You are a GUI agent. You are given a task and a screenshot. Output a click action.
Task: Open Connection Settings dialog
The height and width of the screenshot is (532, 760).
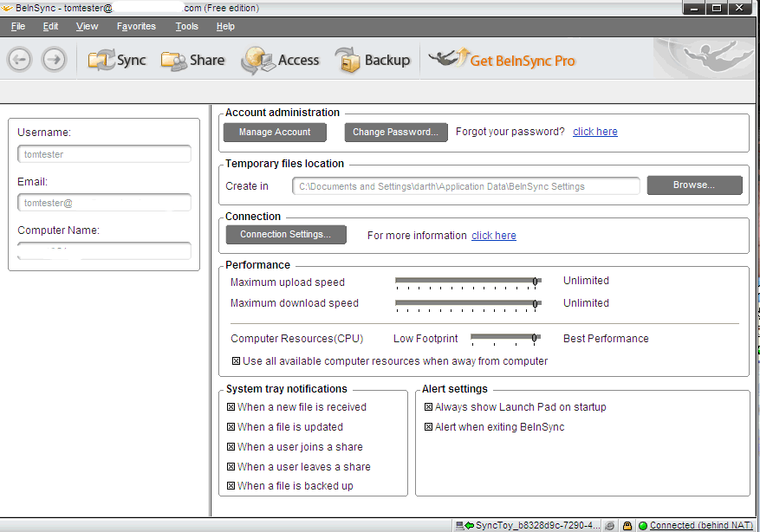(286, 234)
